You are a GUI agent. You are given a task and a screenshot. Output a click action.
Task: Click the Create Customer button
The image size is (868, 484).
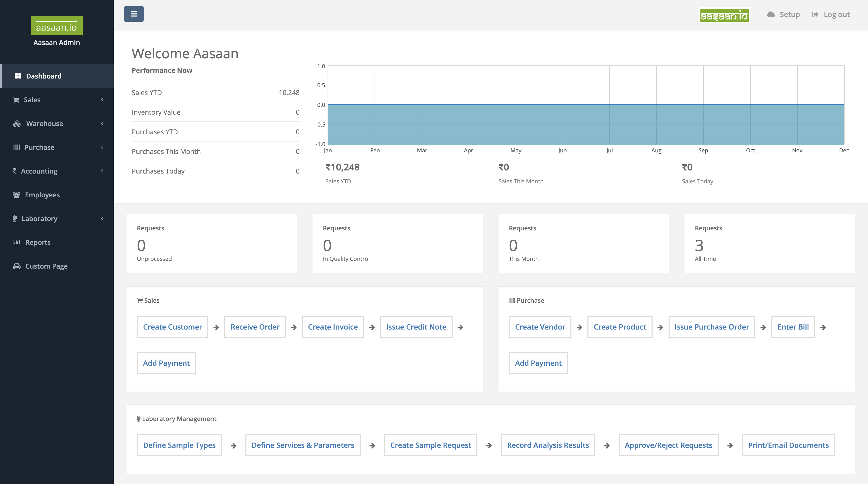coord(172,327)
